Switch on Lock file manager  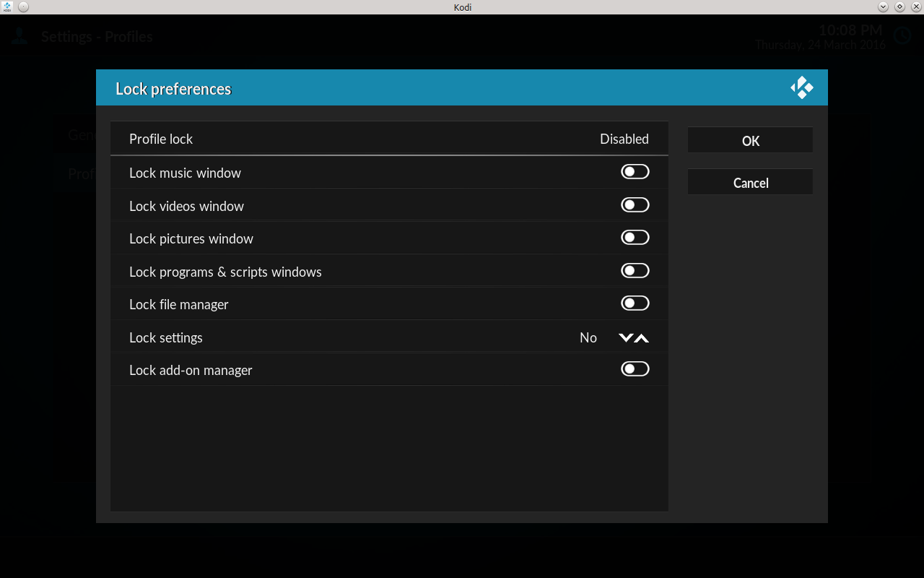tap(635, 303)
